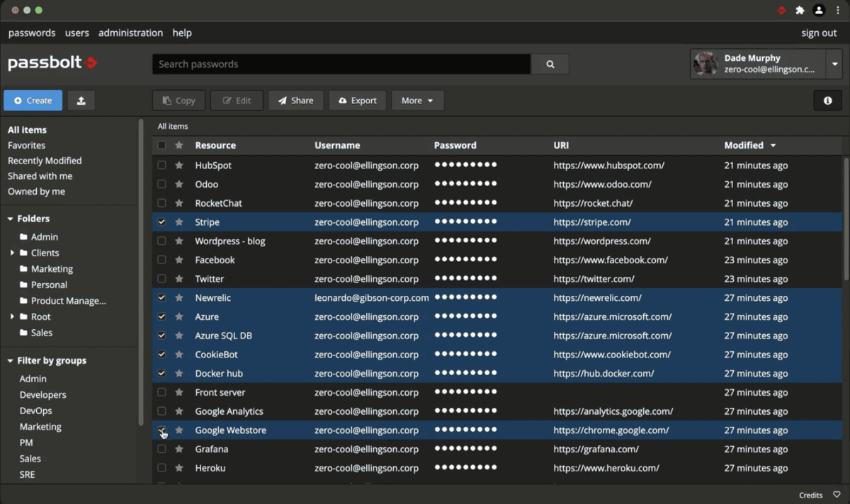
Task: Reveal the Odoo password dots
Action: pyautogui.click(x=465, y=184)
